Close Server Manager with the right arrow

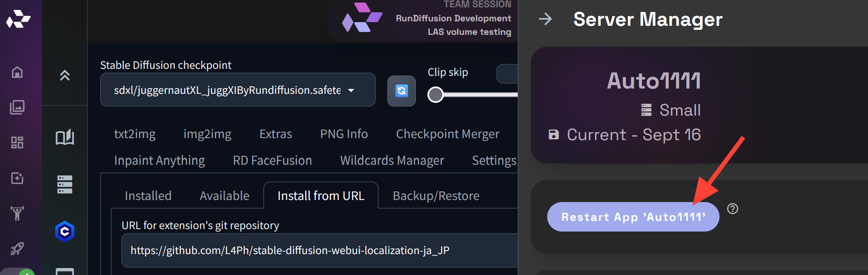click(546, 19)
